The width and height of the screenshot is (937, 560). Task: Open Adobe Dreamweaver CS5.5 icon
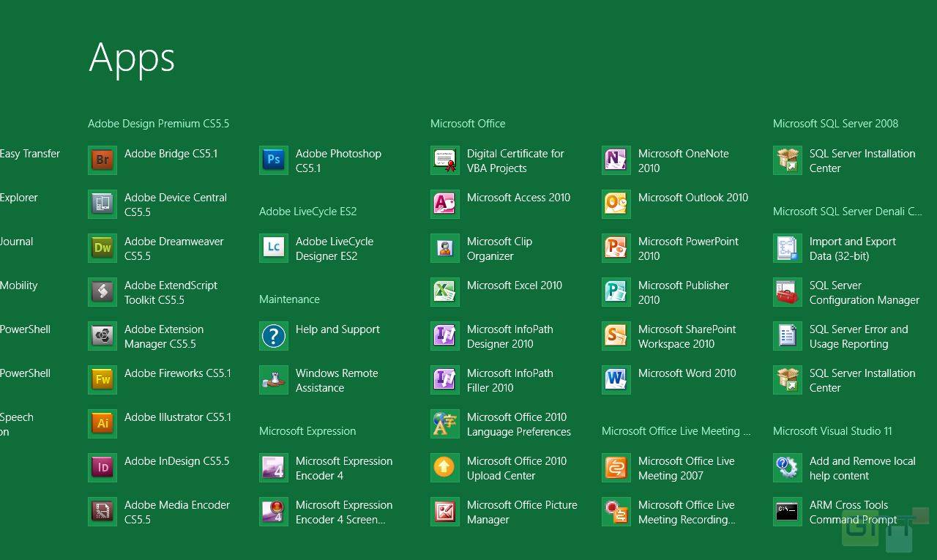[x=102, y=248]
